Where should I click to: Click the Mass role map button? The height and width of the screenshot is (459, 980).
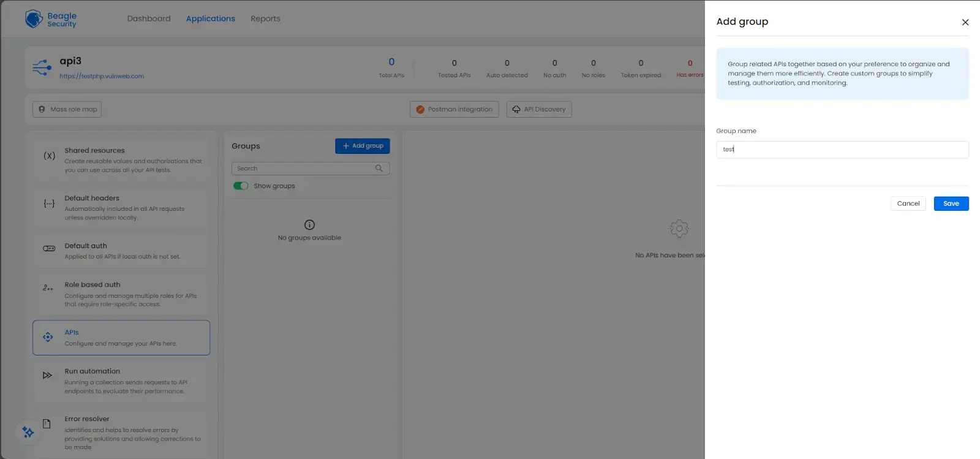pyautogui.click(x=67, y=109)
